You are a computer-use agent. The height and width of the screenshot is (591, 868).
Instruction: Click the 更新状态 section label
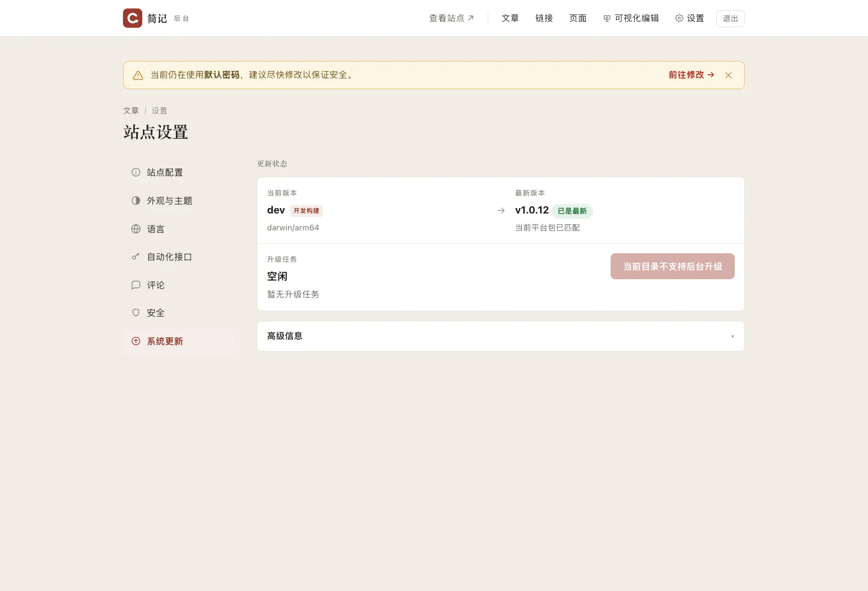[x=272, y=164]
